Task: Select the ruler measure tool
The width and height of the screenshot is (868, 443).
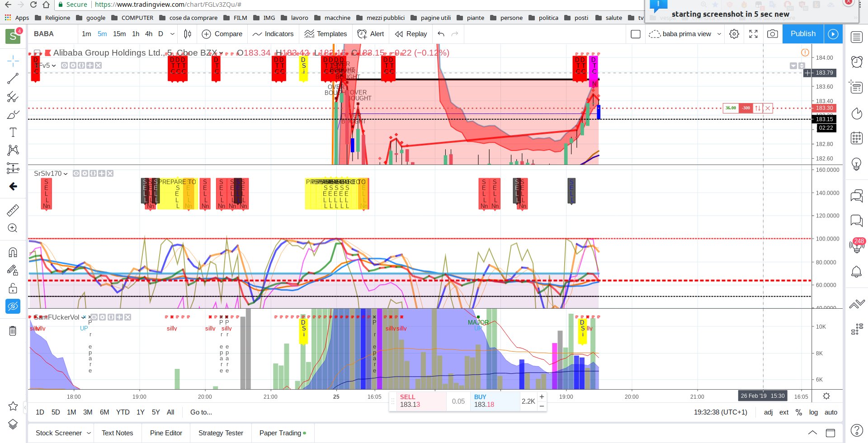Action: tap(13, 210)
